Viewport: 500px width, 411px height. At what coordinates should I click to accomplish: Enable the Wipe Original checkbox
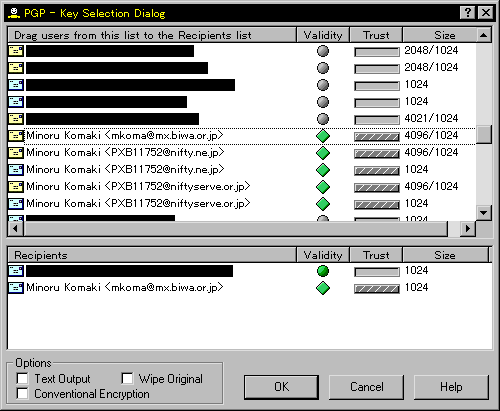[127, 378]
